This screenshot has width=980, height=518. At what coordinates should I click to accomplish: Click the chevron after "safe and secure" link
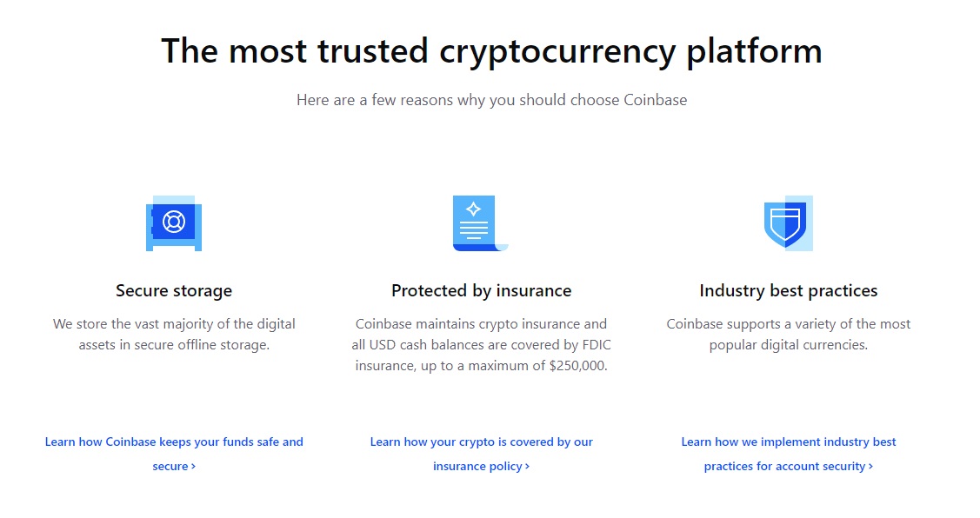(x=194, y=466)
